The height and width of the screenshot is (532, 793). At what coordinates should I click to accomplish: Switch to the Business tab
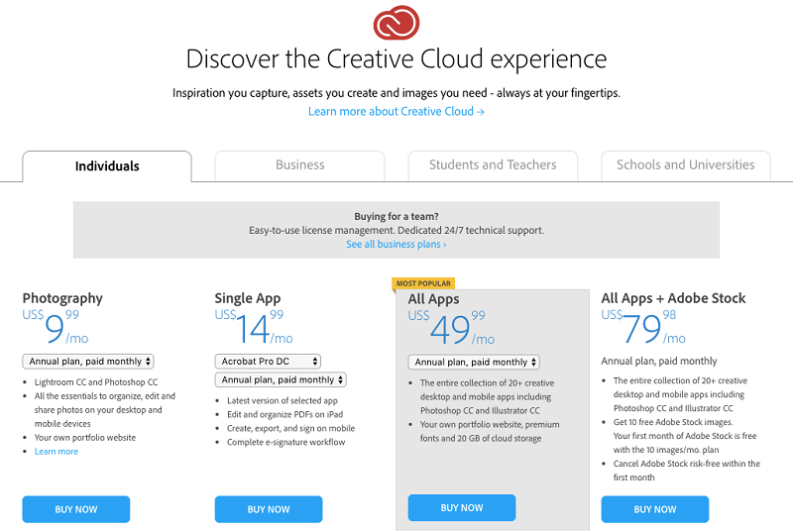[300, 165]
